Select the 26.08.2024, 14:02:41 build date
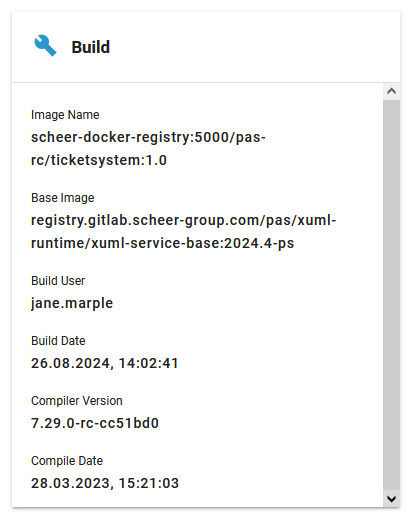Image resolution: width=411 pixels, height=518 pixels. pyautogui.click(x=105, y=363)
